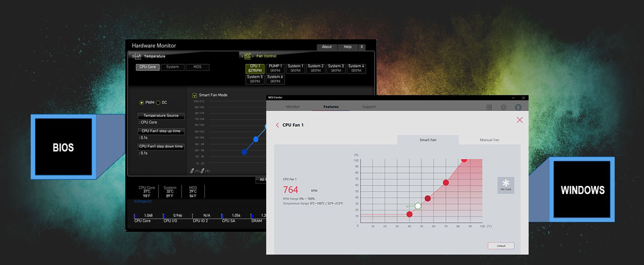Click the System 32°C temperature reading

[170, 191]
